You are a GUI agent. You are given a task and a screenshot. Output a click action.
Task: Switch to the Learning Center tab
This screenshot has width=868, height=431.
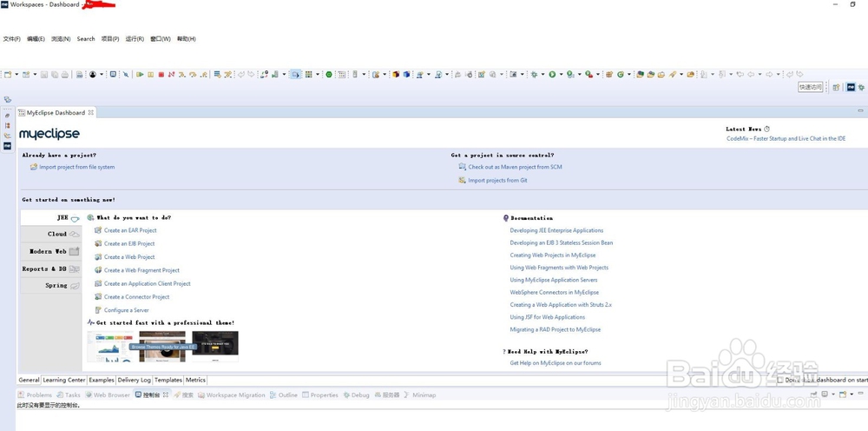click(64, 380)
